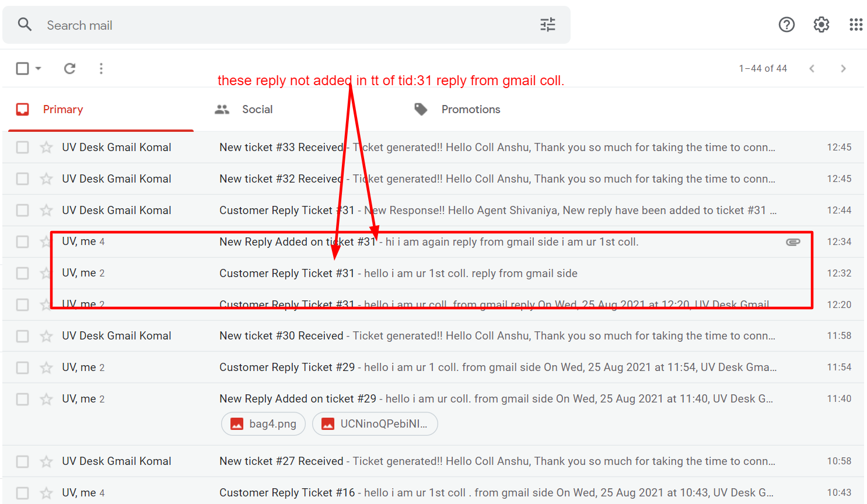Star the New ticket #33 Received email

(46, 147)
